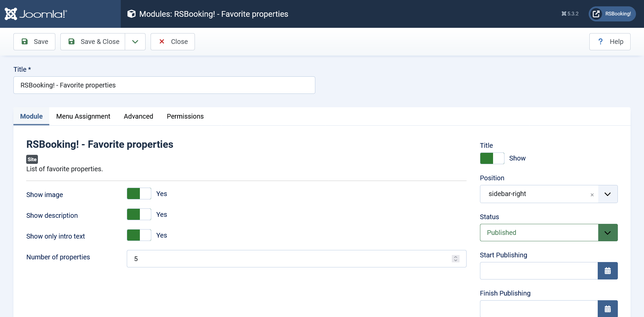Click the 'Show image' field label
644x317 pixels.
coord(45,195)
